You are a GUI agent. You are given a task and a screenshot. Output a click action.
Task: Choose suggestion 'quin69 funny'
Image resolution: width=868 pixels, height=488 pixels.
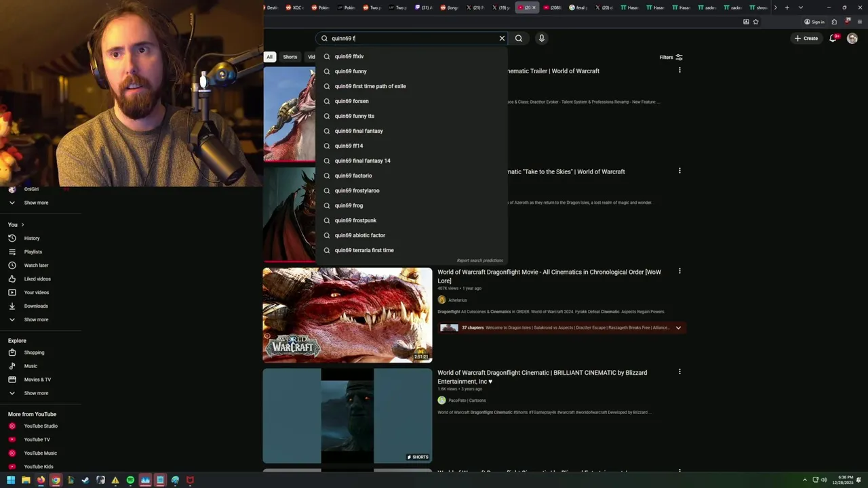click(x=412, y=71)
